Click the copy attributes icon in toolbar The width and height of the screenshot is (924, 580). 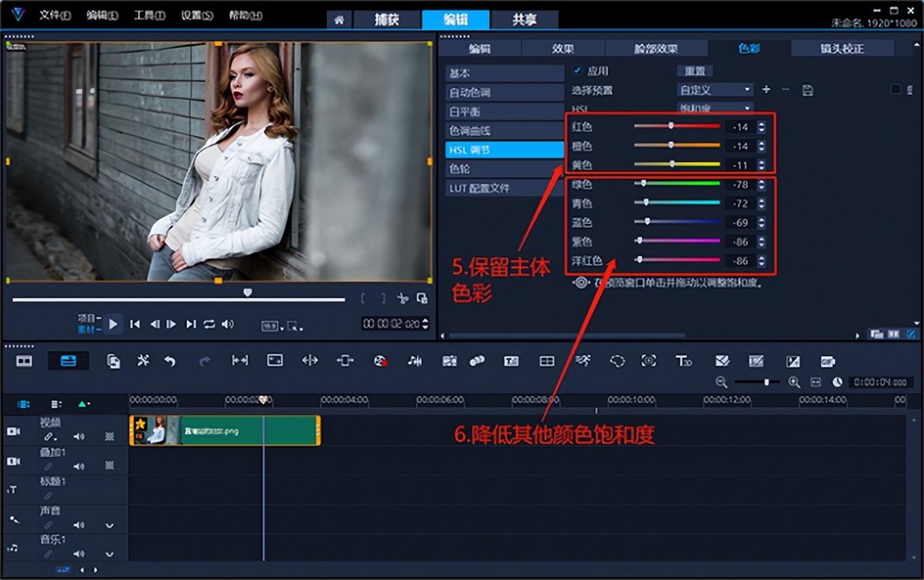click(x=113, y=361)
